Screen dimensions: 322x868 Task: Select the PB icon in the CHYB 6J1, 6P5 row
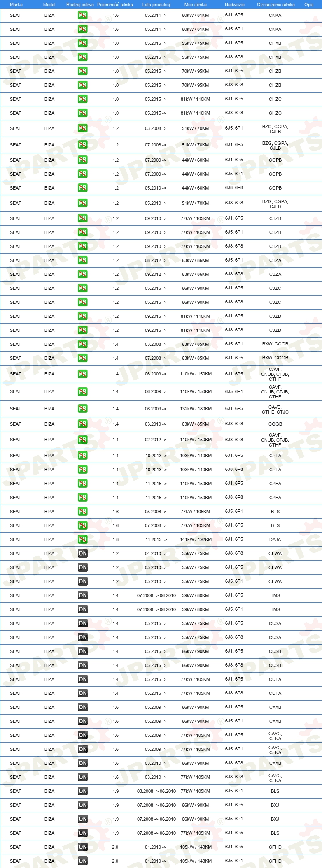point(82,43)
